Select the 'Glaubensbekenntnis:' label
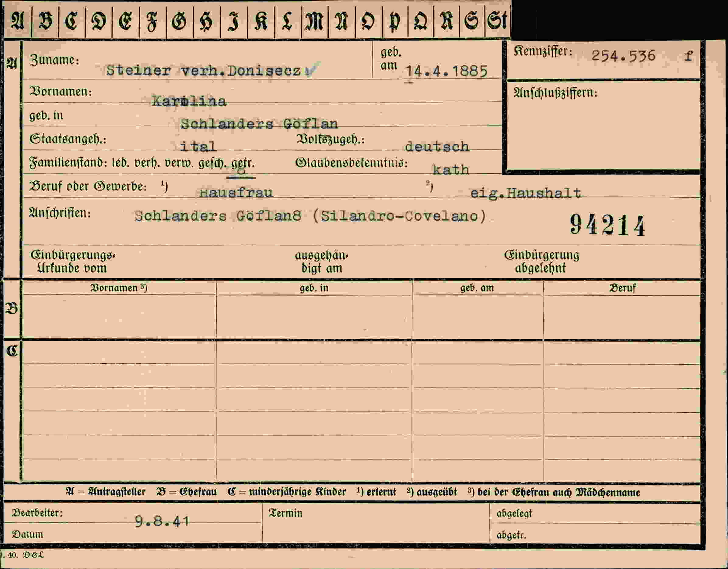This screenshot has height=569, width=728. pos(352,163)
